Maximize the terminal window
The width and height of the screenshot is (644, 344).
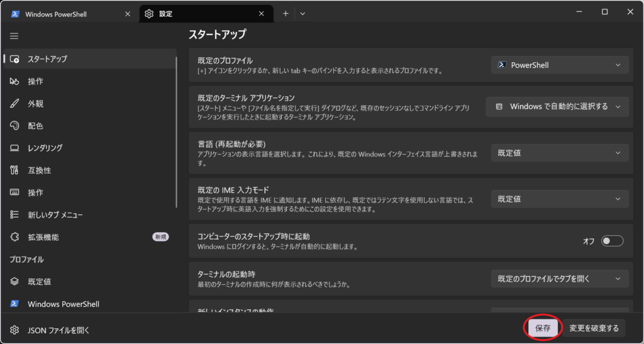point(604,12)
